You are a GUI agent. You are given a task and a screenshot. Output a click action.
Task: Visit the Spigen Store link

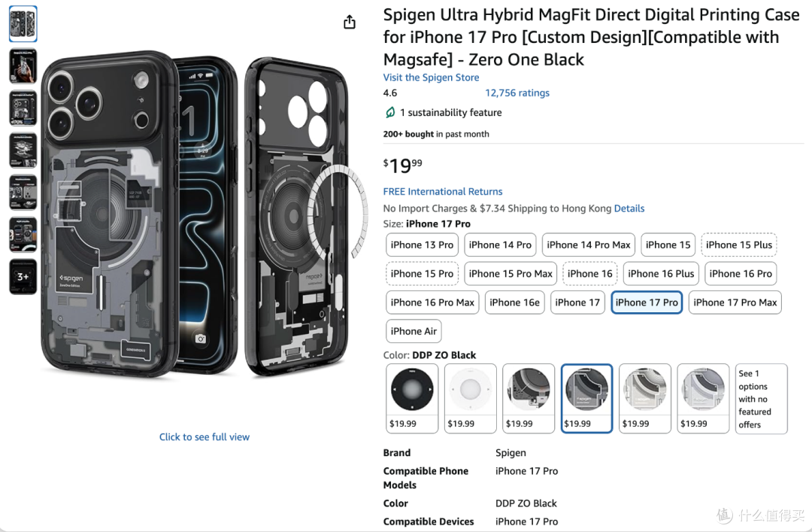pos(431,78)
